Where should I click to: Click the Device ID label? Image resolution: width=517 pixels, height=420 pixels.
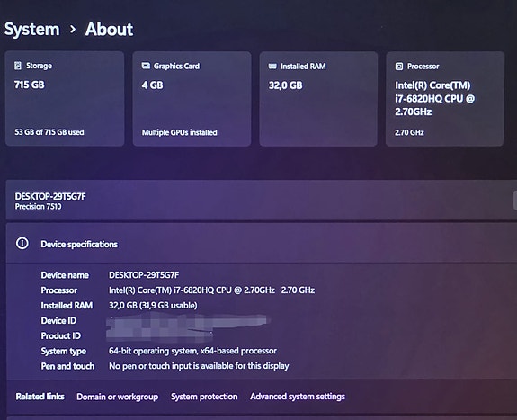58,321
